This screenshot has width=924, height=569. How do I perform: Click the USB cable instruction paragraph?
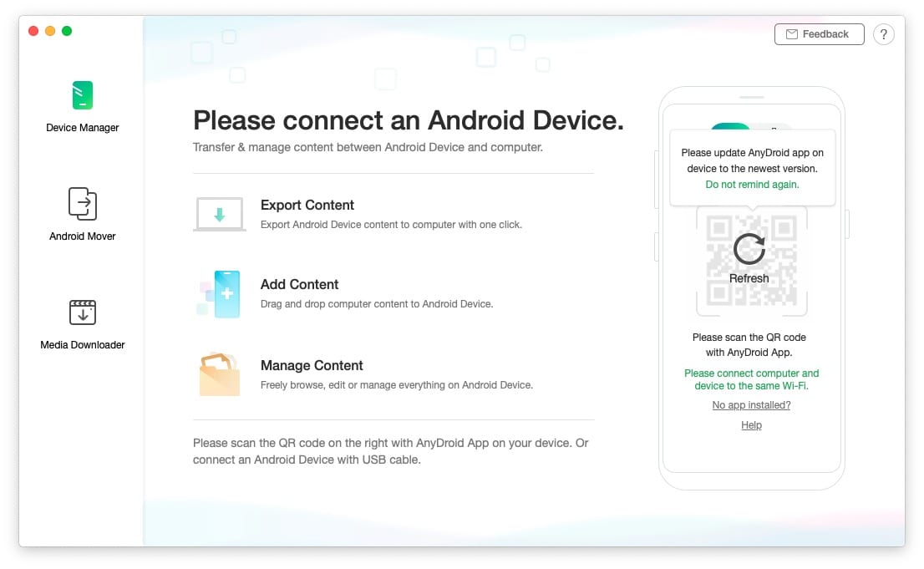391,452
